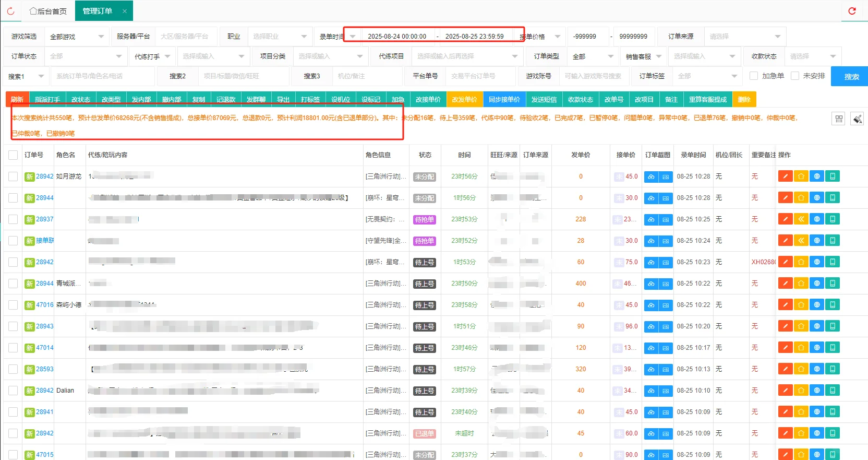The image size is (868, 460).
Task: Expand the 订单标签 dropdown
Action: point(707,76)
